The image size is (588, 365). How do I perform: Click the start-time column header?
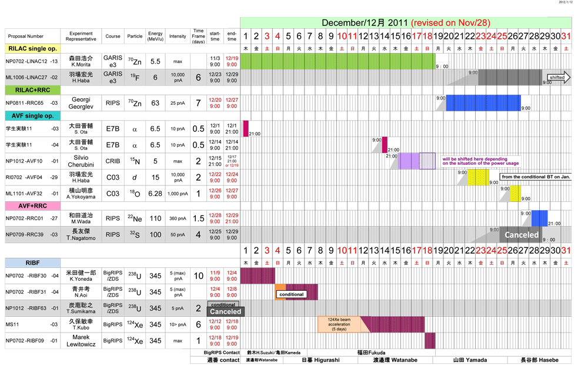[215, 36]
